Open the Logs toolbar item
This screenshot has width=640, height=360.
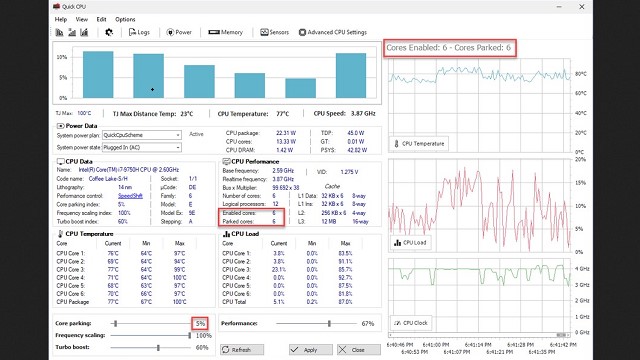click(139, 32)
